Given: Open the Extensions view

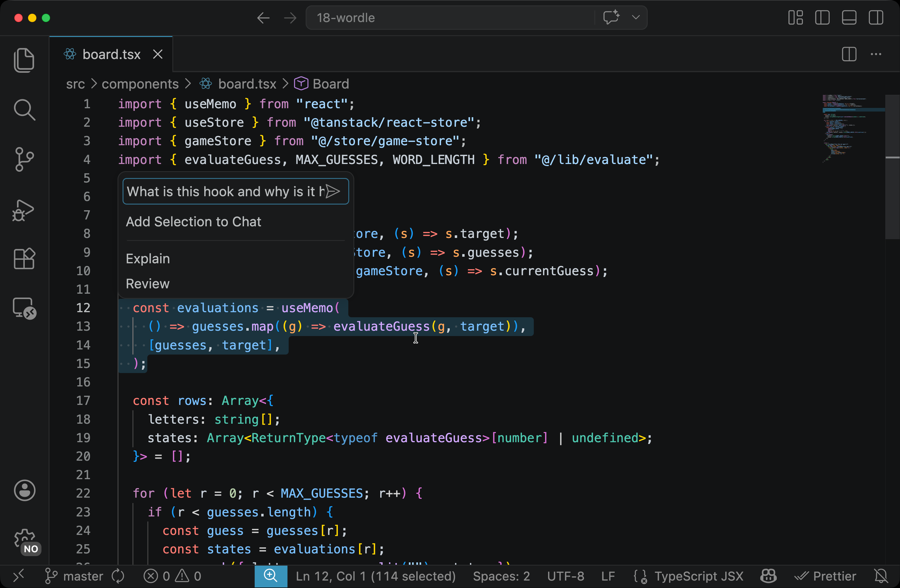Looking at the screenshot, I should pos(24,259).
